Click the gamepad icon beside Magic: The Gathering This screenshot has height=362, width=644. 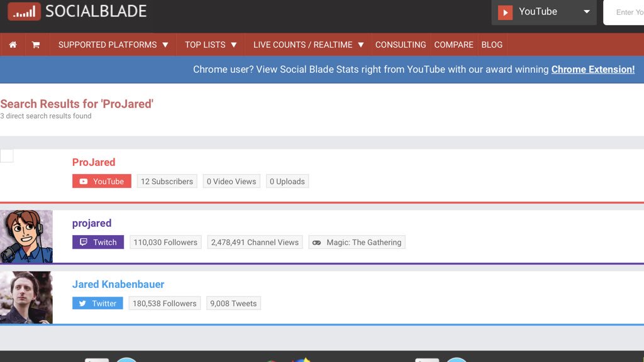pyautogui.click(x=317, y=243)
